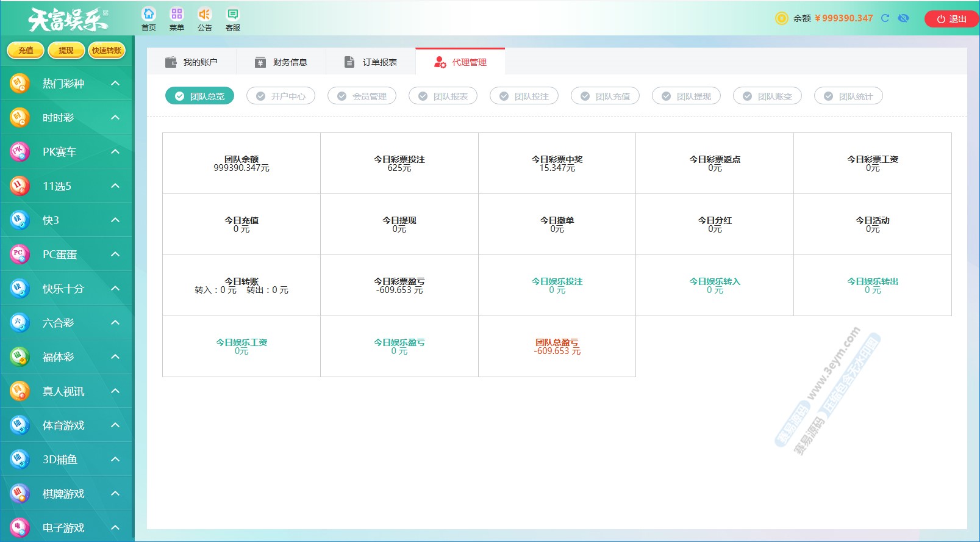This screenshot has height=542, width=980.
Task: Refresh the balance with the reload icon
Action: click(x=885, y=18)
